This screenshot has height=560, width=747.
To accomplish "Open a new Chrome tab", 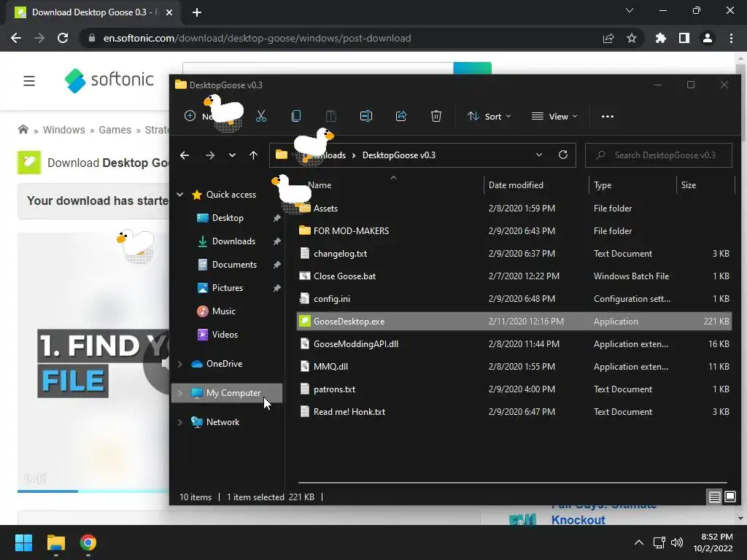I will [x=197, y=12].
